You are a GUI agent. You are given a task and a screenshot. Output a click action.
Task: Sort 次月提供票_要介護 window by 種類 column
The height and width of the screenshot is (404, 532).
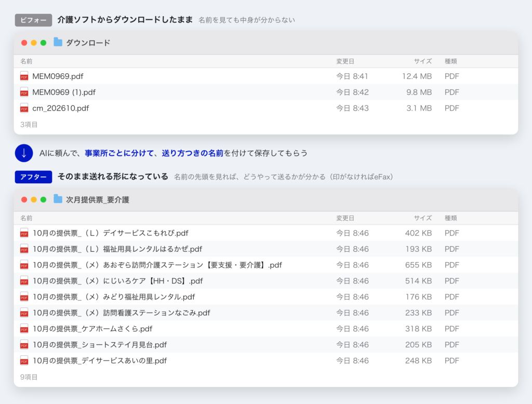click(x=450, y=218)
